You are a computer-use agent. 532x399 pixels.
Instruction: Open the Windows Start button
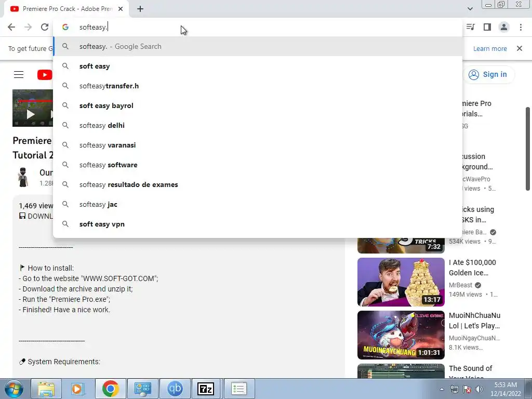point(13,389)
